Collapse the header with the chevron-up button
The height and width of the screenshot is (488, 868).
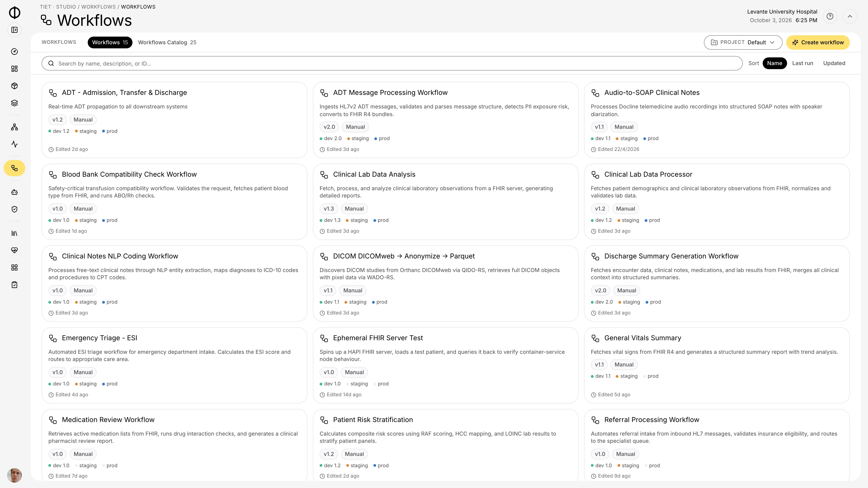pos(850,16)
